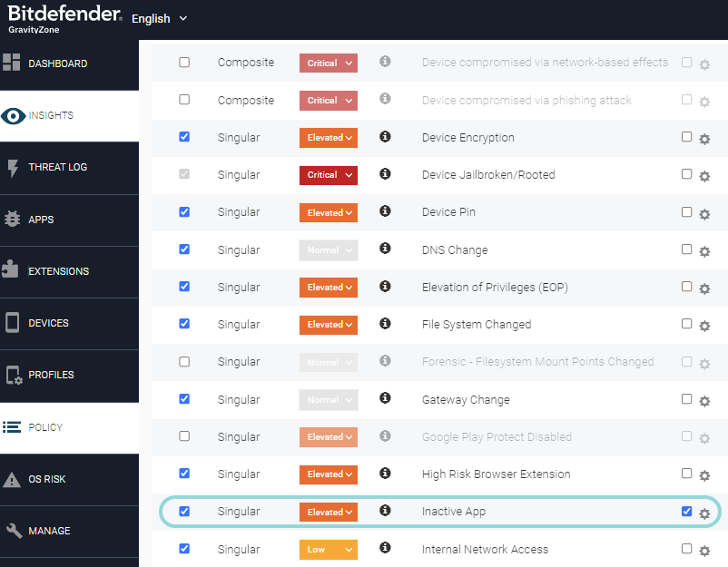728x567 pixels.
Task: Tick right-side checkbox for File System Changed
Action: (687, 324)
